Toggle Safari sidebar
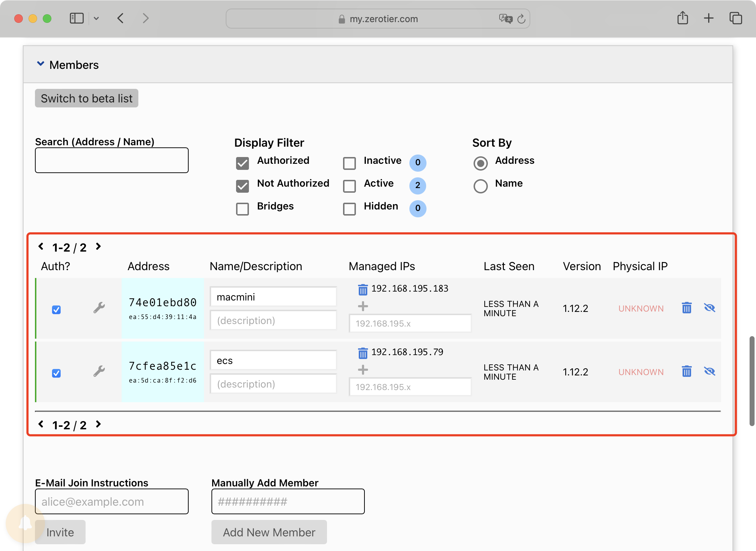Screen dimensions: 756x551 point(77,18)
